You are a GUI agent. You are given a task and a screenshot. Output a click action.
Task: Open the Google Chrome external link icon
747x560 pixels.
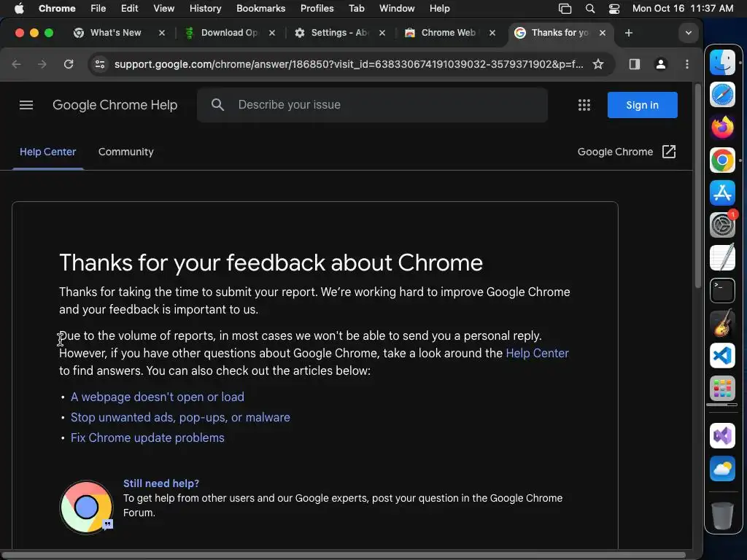pos(669,152)
